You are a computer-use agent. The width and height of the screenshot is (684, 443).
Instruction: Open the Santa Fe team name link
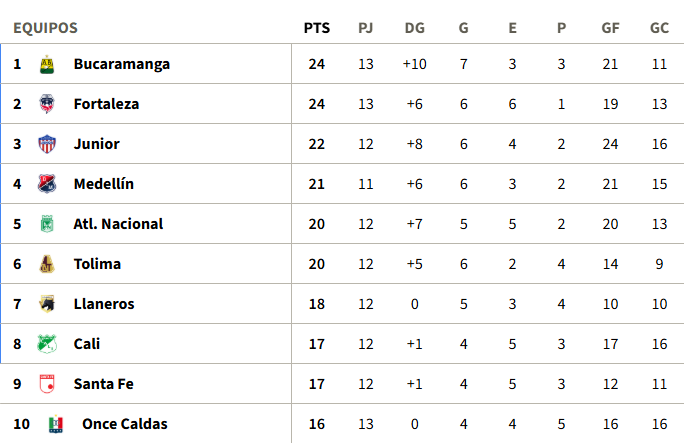(104, 384)
